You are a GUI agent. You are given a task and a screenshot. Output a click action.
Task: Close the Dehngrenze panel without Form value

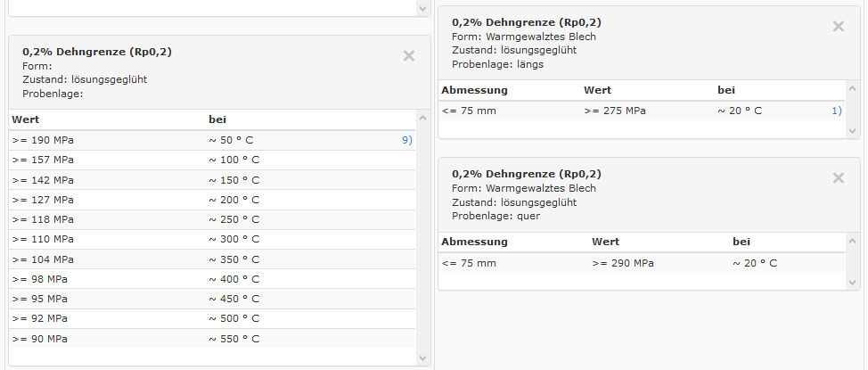click(409, 56)
